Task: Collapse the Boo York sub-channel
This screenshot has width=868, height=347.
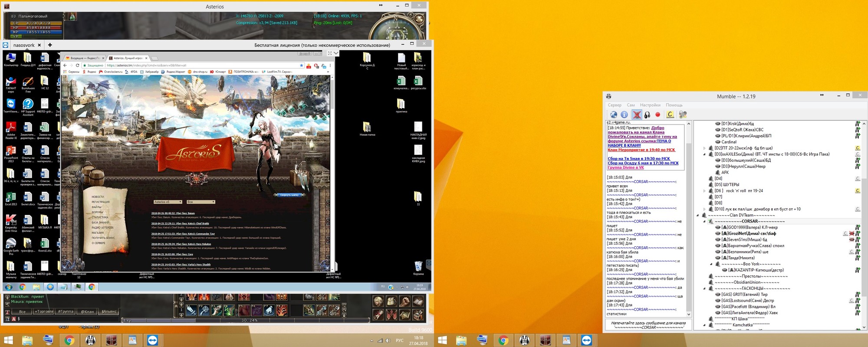Action: pos(711,264)
